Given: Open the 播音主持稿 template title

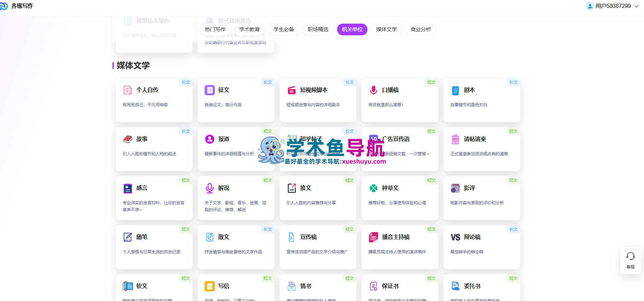Looking at the screenshot, I should coord(396,237).
